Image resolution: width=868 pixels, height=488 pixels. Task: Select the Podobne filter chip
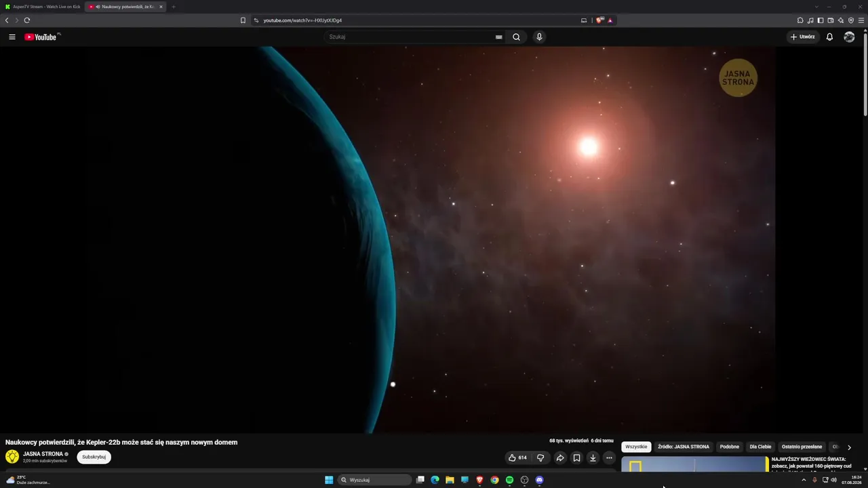click(x=730, y=447)
